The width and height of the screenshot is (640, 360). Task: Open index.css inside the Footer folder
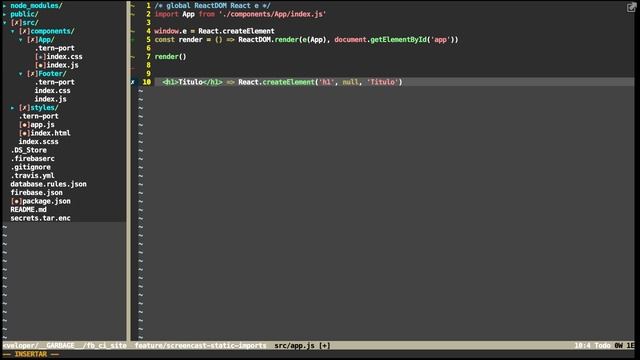(x=52, y=91)
